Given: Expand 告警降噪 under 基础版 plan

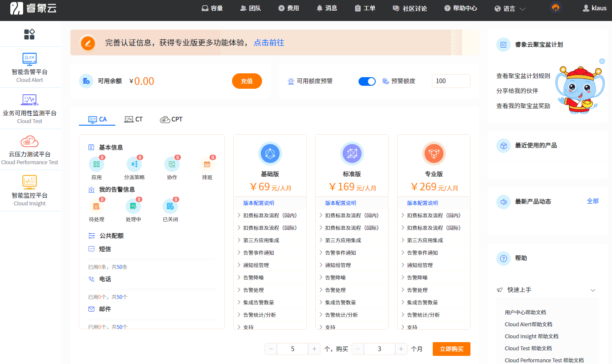Looking at the screenshot, I should [x=253, y=278].
